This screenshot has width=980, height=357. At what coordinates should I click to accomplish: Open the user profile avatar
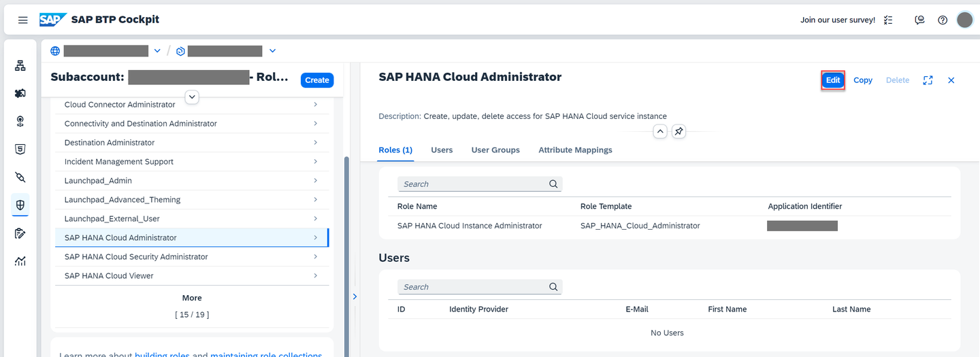tap(964, 20)
